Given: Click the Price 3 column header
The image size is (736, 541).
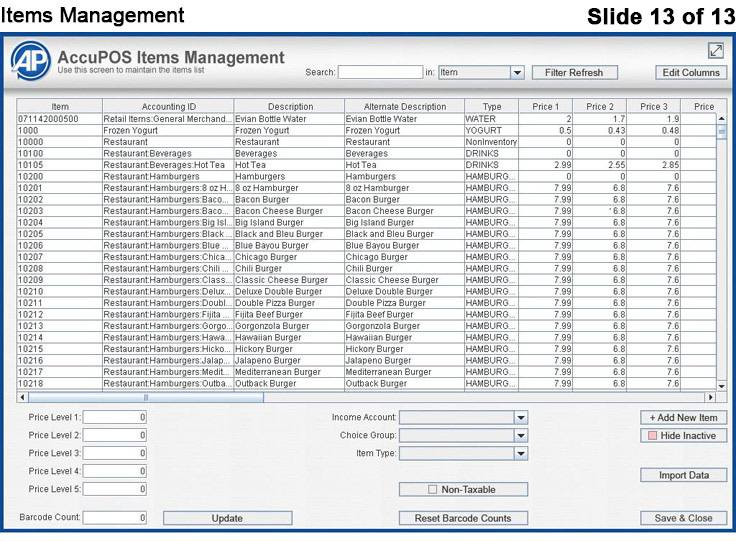Looking at the screenshot, I should [x=653, y=107].
